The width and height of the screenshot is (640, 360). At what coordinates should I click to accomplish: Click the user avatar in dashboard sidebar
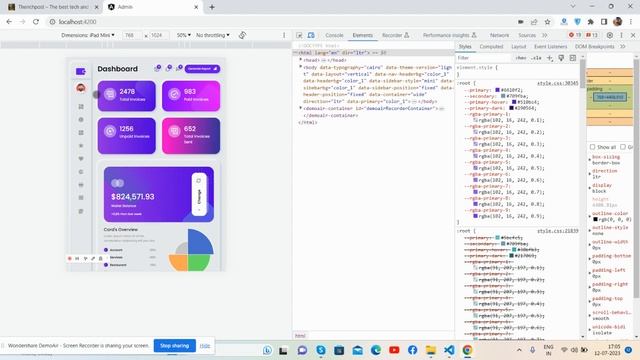click(81, 88)
